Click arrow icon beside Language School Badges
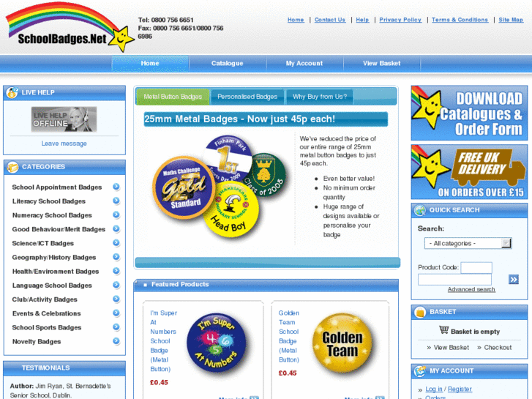 116,285
